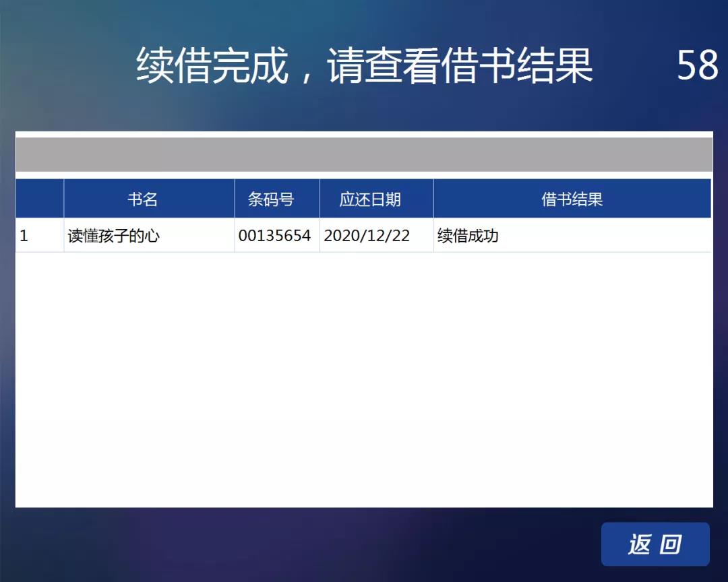Image resolution: width=728 pixels, height=582 pixels.
Task: Click the 续借完成 heading text
Action: [x=212, y=66]
